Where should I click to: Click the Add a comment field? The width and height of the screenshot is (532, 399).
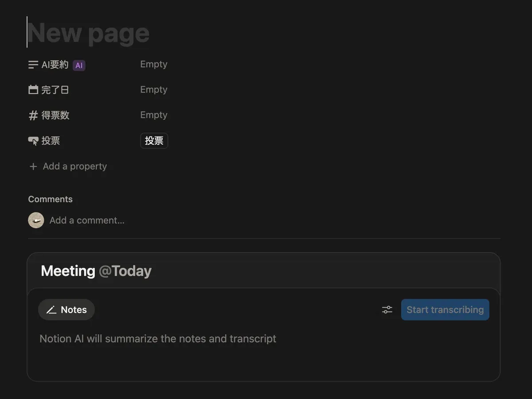pyautogui.click(x=87, y=220)
